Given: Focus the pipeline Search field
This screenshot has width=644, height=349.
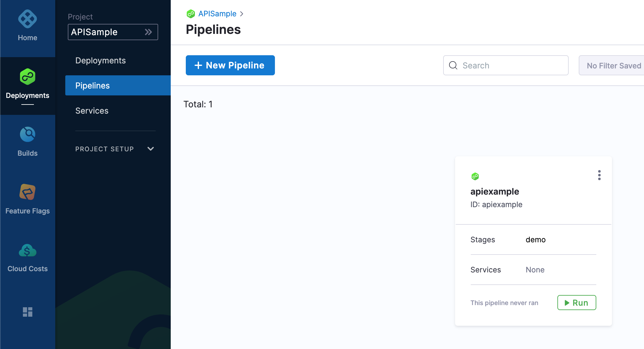Looking at the screenshot, I should point(506,65).
